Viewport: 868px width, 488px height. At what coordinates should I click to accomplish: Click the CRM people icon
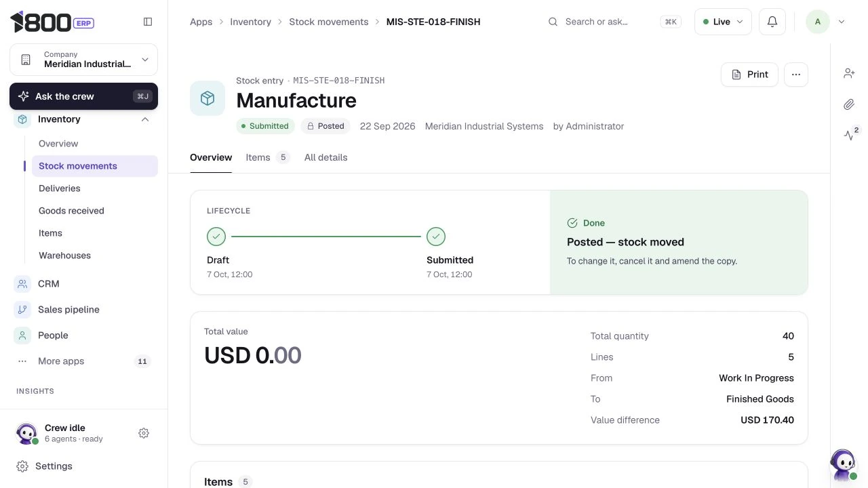[22, 284]
